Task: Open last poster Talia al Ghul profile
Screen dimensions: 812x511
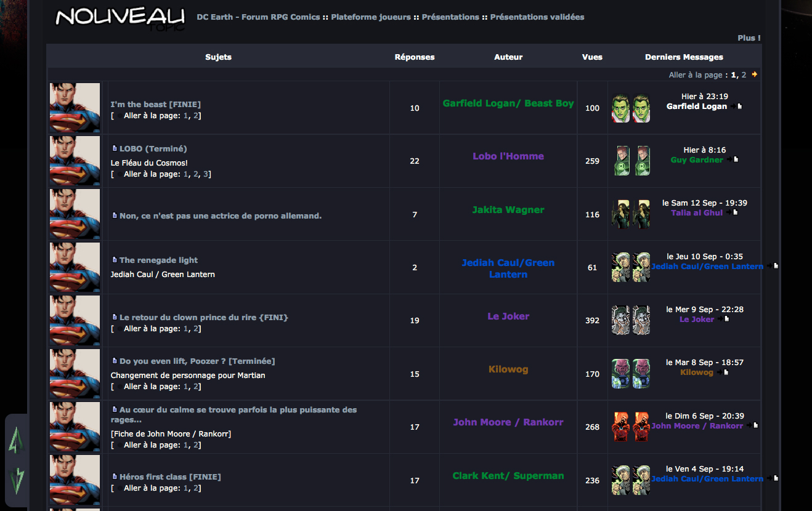Action: click(697, 212)
